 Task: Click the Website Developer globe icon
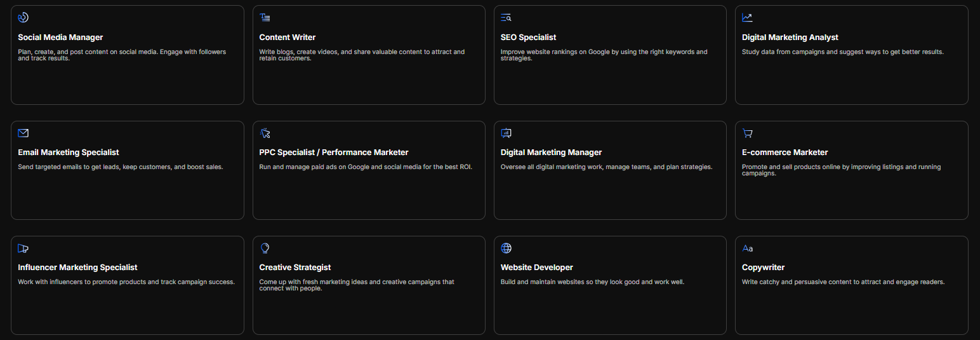coord(506,248)
